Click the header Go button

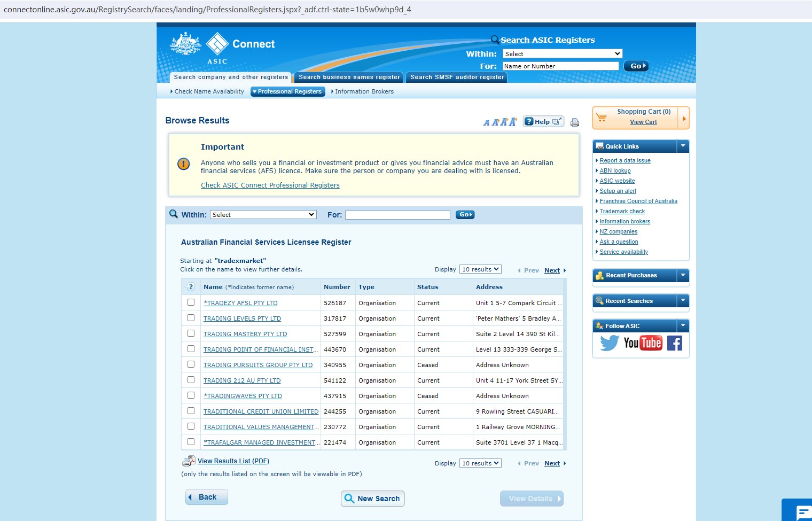coord(636,66)
